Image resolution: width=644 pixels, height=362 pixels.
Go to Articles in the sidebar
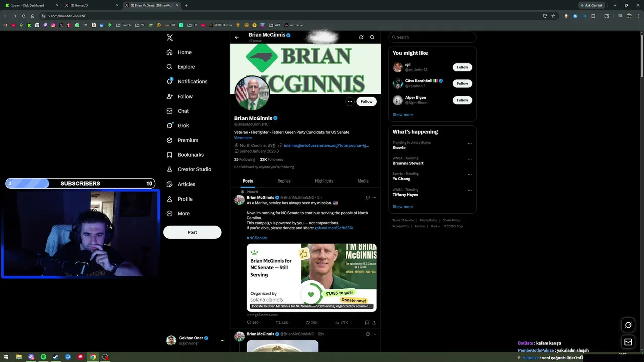point(181,184)
